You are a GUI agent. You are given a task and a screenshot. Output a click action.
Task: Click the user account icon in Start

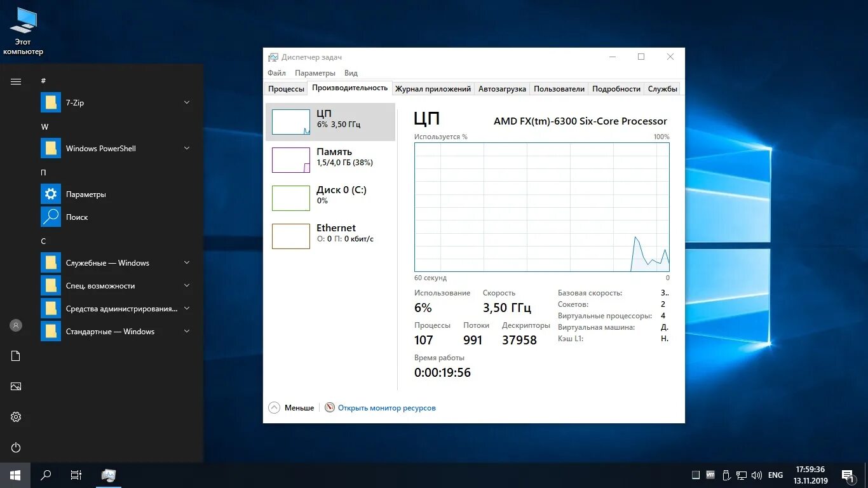pyautogui.click(x=16, y=325)
